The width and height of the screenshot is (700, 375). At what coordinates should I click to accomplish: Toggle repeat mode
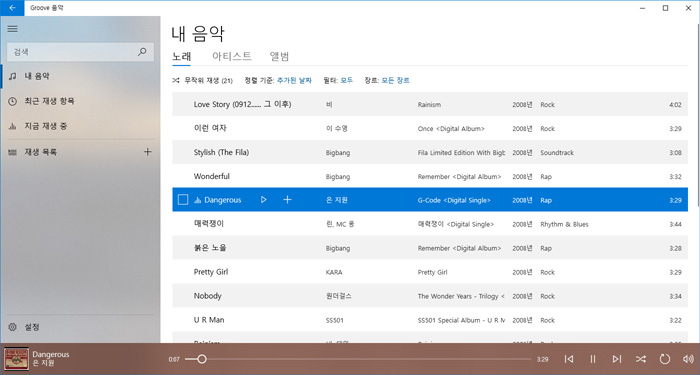(665, 359)
